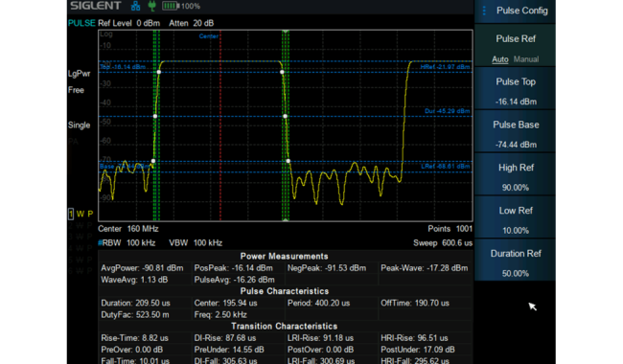
Task: Click the red Center marker line
Action: [220, 125]
